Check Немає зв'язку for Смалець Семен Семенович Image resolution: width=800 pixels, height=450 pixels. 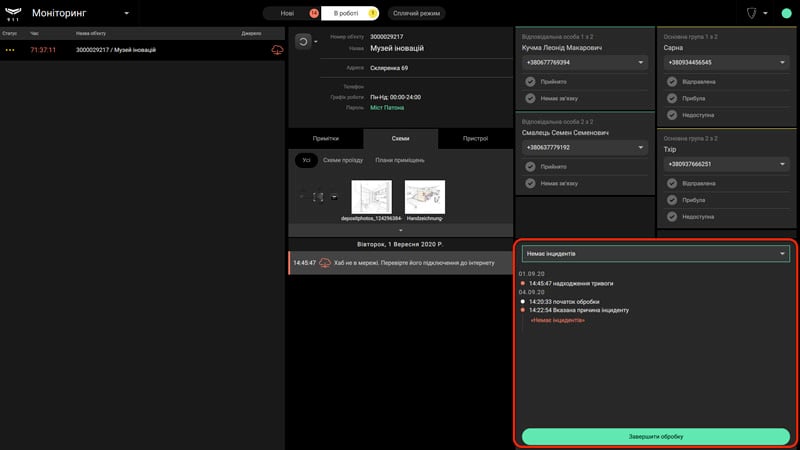point(531,183)
